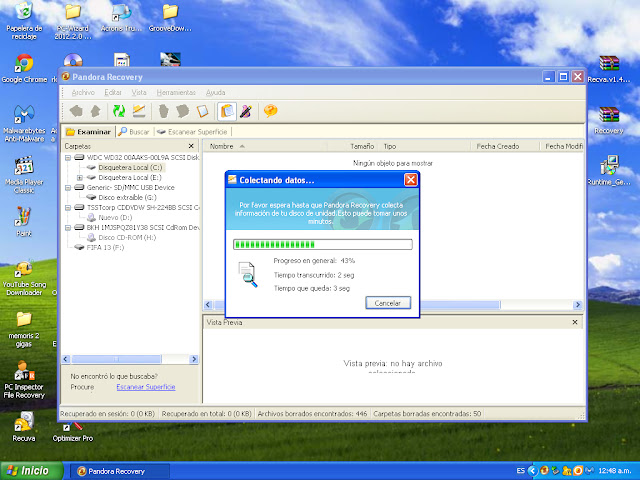This screenshot has width=640, height=480.
Task: Collapse the WDC WD32 disk tree node
Action: tap(68, 158)
